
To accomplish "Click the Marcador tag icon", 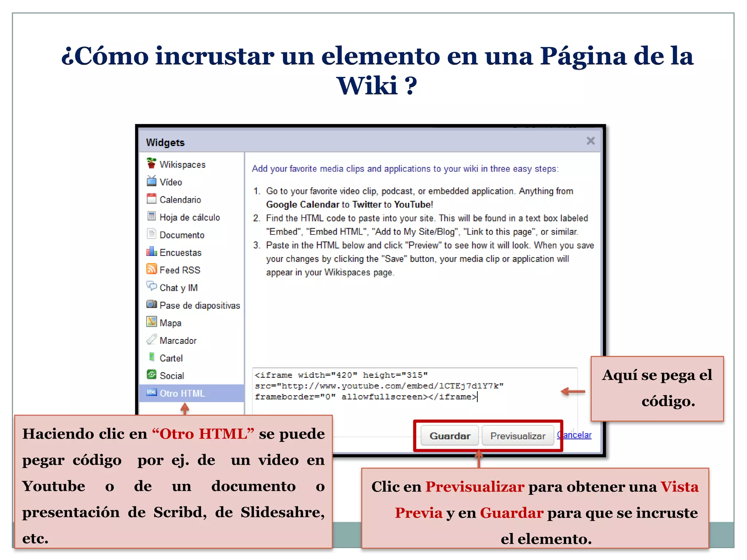I will point(151,339).
